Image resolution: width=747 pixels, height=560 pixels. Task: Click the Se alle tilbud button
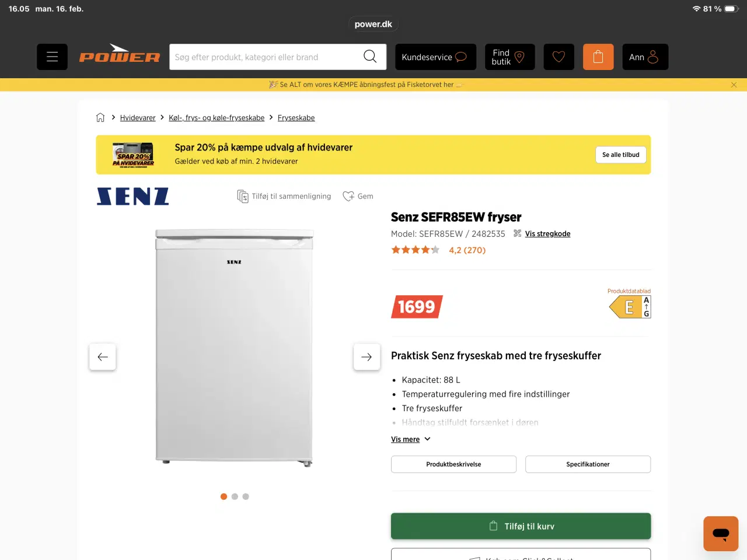pos(620,155)
